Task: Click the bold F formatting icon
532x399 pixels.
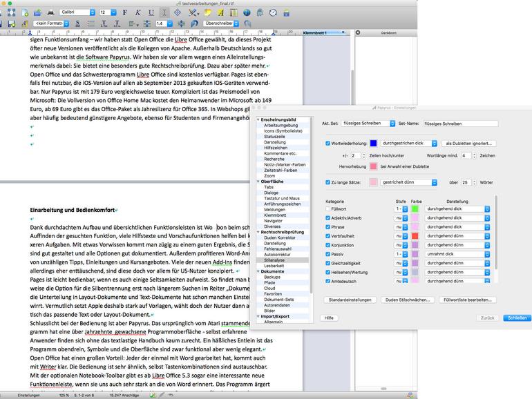Action: pyautogui.click(x=126, y=12)
